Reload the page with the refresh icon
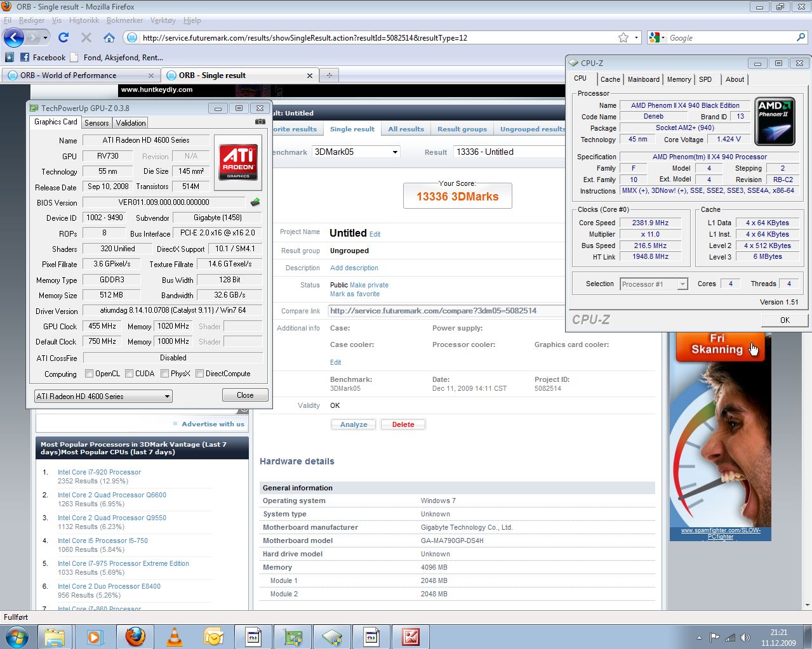The height and width of the screenshot is (649, 812). tap(63, 37)
